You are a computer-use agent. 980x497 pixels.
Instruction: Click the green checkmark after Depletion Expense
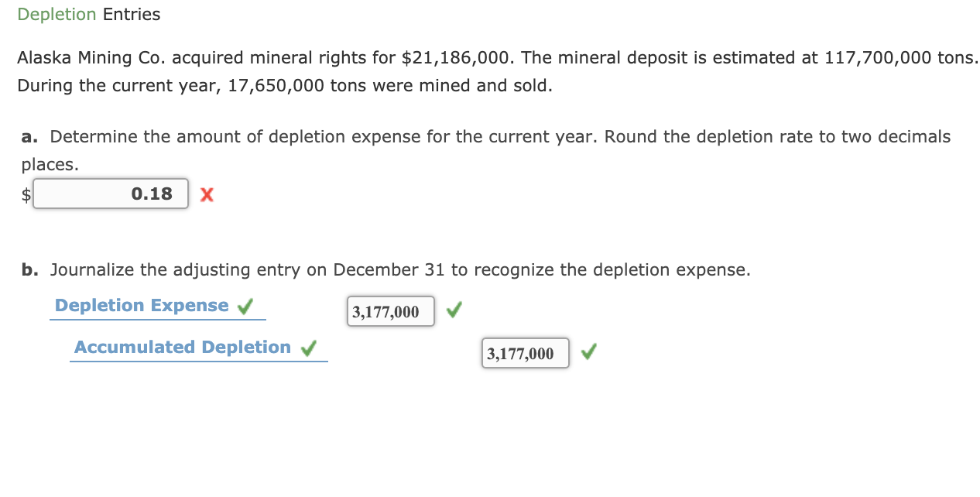[245, 305]
